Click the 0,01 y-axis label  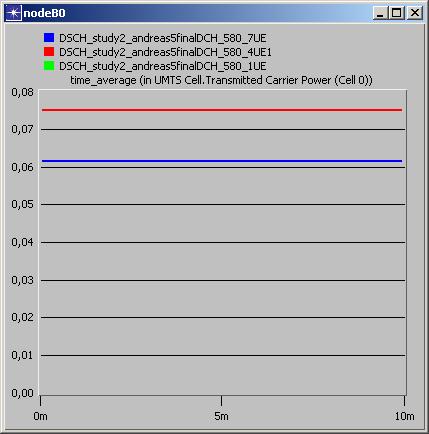[23, 355]
